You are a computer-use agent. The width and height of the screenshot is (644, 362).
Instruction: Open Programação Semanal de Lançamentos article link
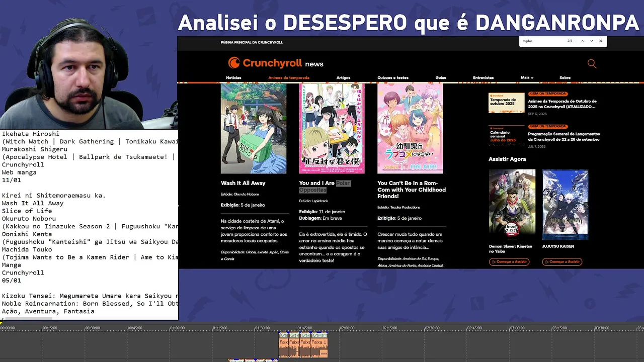coord(564,137)
